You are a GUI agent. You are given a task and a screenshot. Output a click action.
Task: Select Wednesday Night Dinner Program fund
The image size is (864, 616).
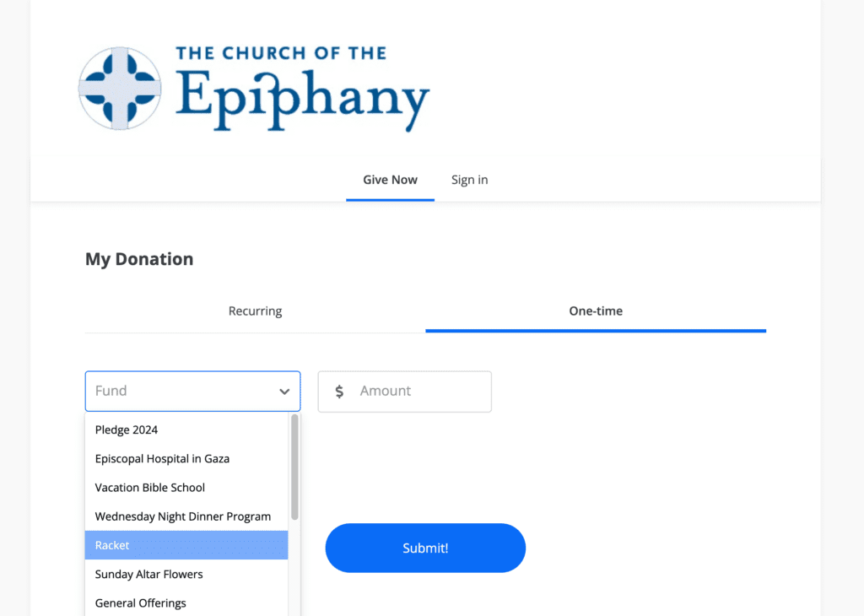186,516
